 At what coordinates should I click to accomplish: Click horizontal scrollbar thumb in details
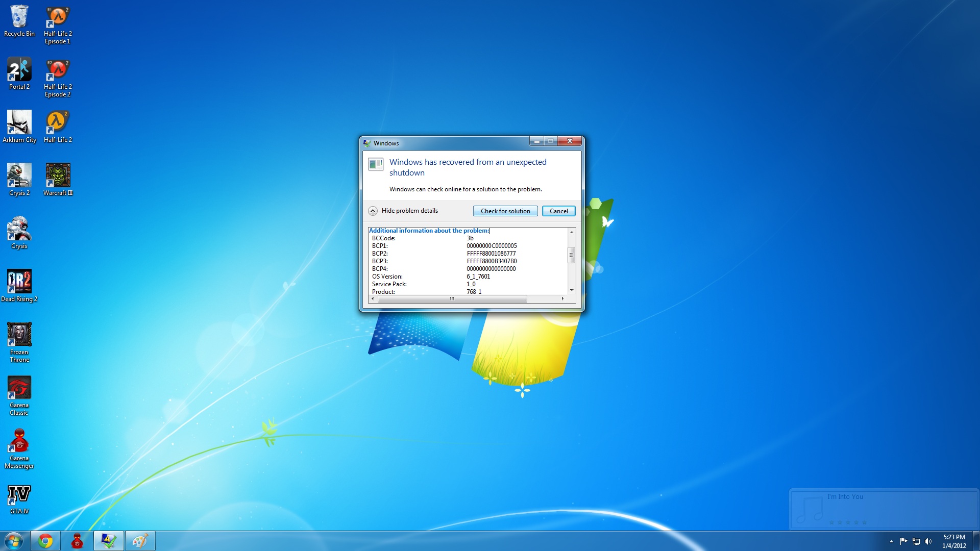click(x=452, y=299)
